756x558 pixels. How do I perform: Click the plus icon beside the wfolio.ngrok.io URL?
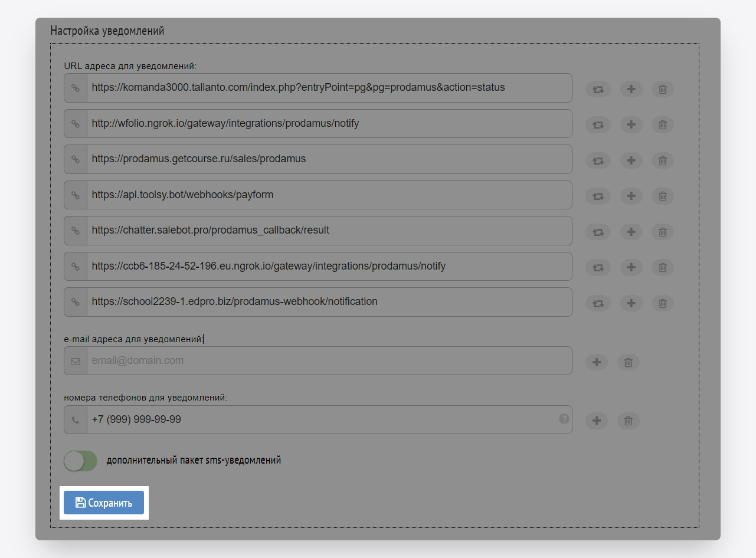point(631,125)
